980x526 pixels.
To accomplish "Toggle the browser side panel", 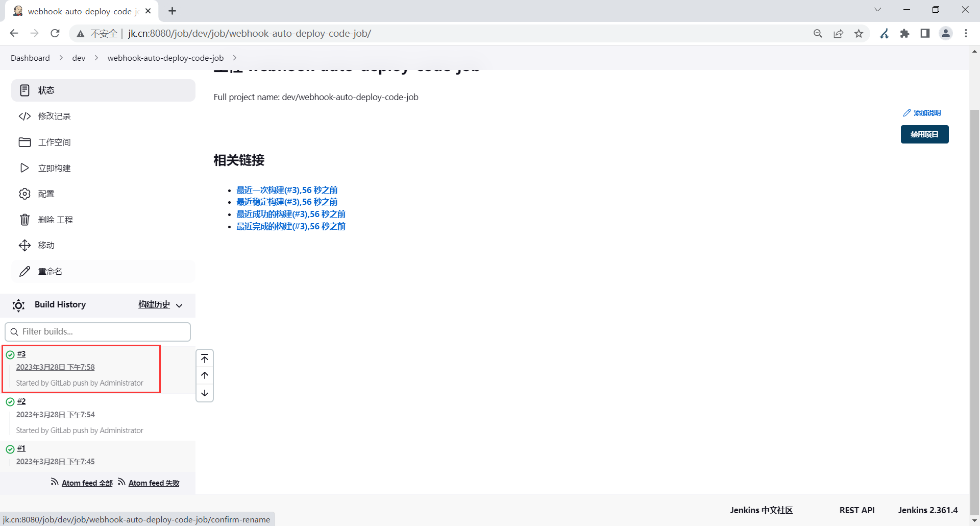I will 925,34.
